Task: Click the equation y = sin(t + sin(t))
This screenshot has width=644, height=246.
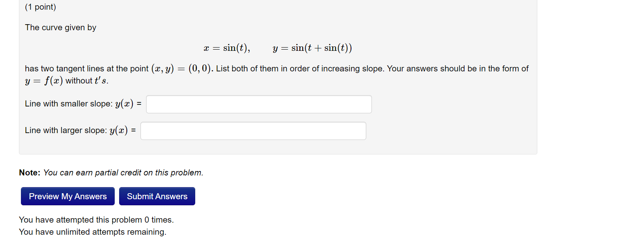Action: (313, 48)
